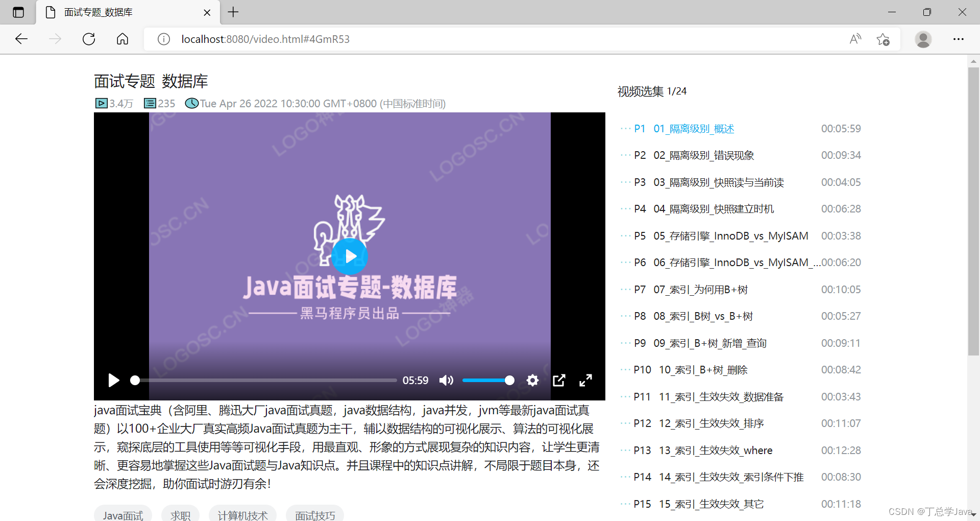
Task: Open browser settings and more menu
Action: (959, 39)
